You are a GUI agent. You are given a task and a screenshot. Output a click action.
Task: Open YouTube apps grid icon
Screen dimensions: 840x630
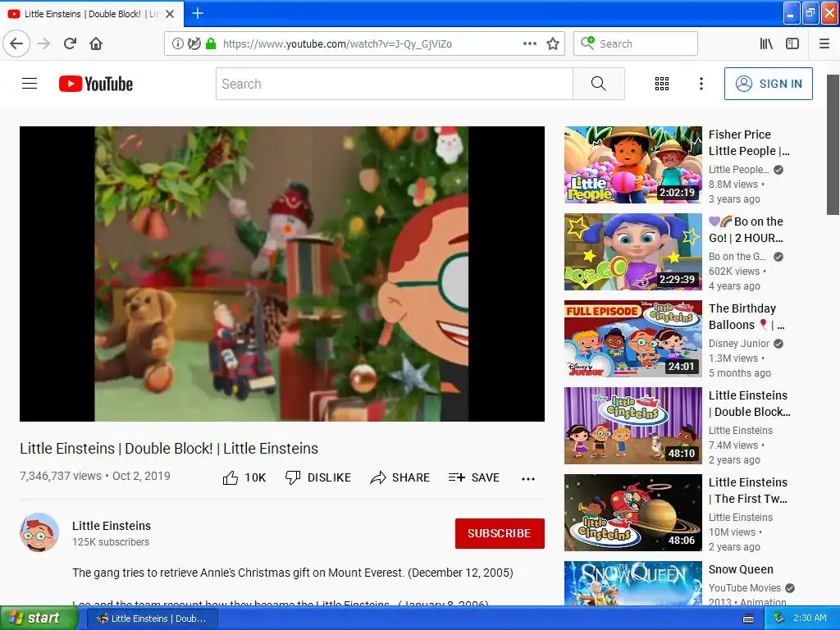(662, 84)
